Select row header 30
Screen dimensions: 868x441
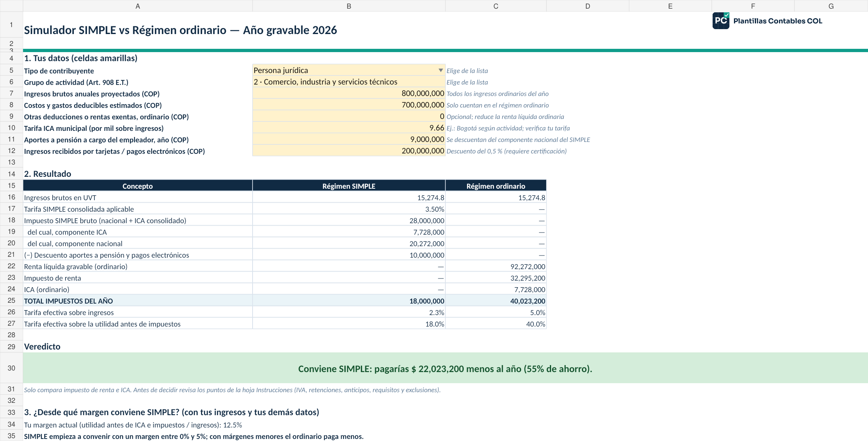tap(11, 368)
